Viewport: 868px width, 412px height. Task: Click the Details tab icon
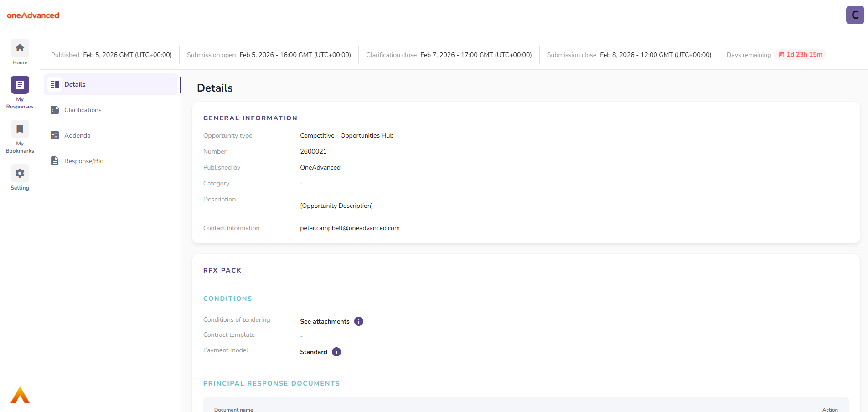tap(55, 84)
